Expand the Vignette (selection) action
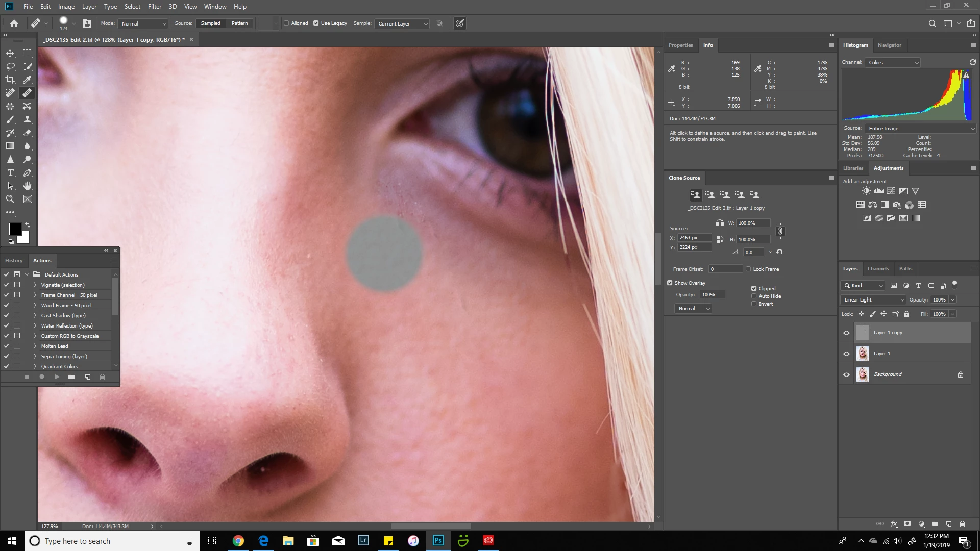980x551 pixels. coord(35,285)
